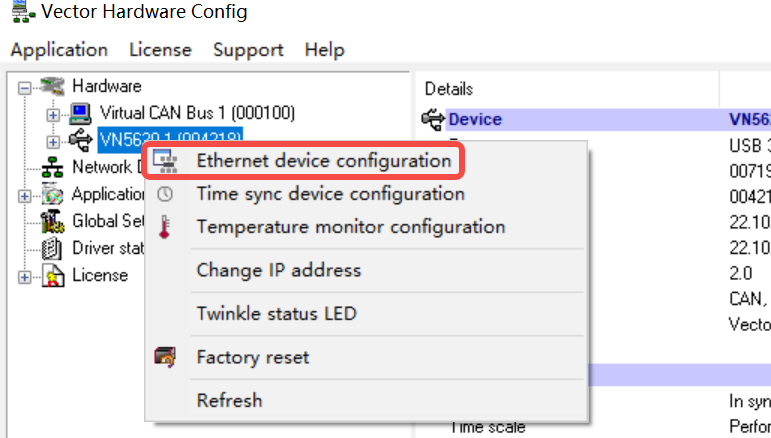Click the USB icon beside Device in Details
The height and width of the screenshot is (438, 771).
click(433, 120)
